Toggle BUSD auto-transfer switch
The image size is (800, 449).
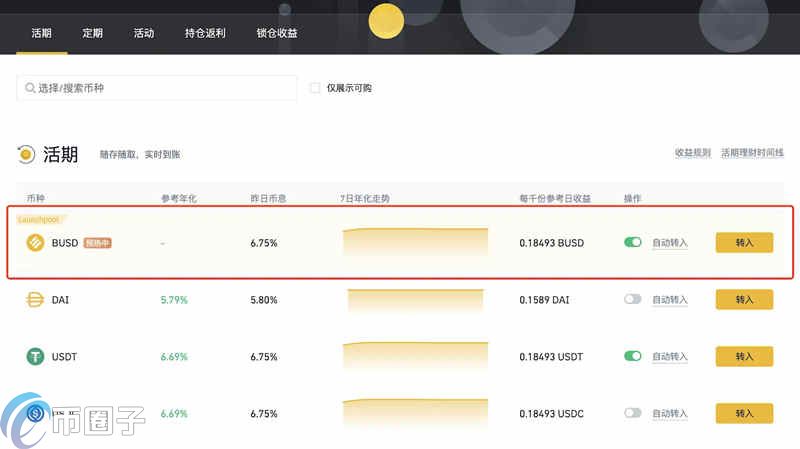pyautogui.click(x=633, y=242)
